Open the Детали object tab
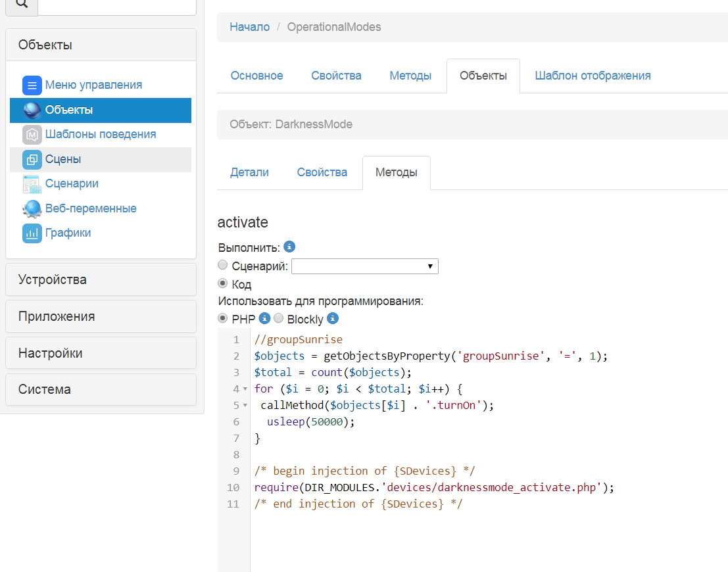This screenshot has height=572, width=728. 249,172
